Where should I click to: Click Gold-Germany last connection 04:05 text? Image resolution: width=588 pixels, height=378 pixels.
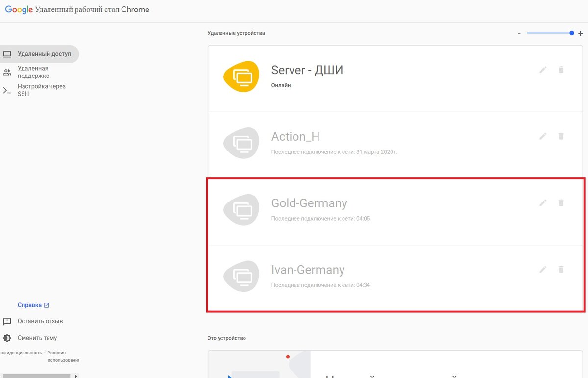[x=320, y=219]
